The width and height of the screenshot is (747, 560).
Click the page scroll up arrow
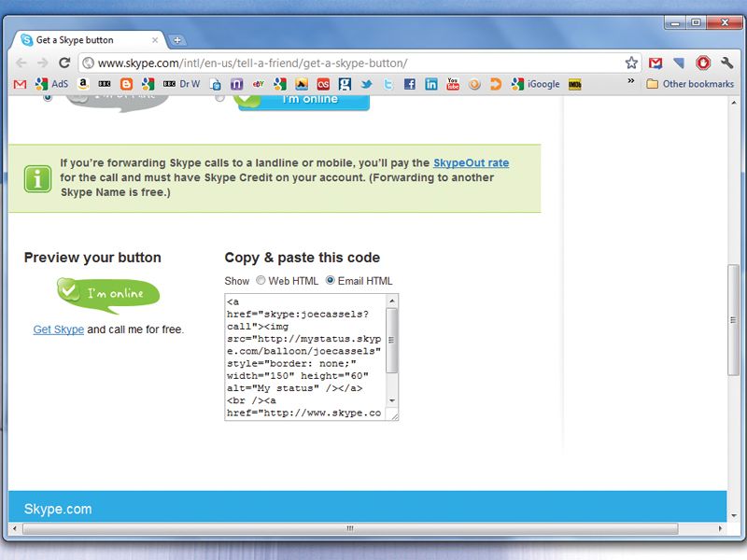(x=734, y=103)
